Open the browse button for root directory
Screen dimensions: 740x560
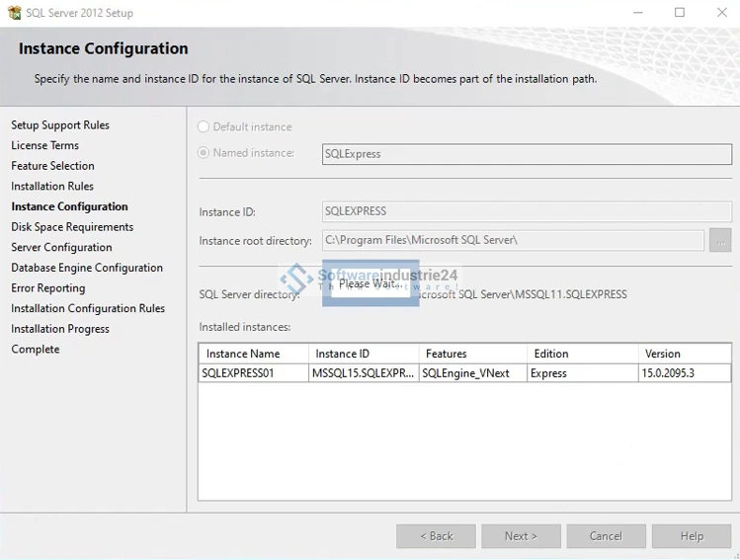(719, 240)
